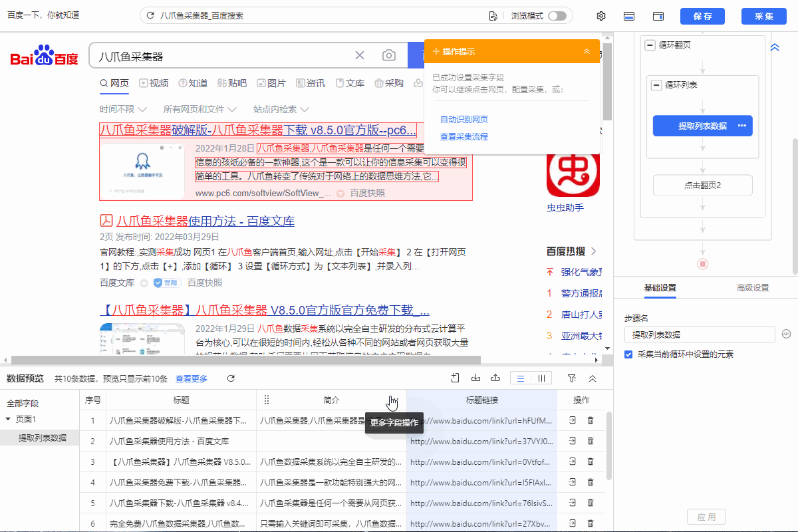Select the 点击翻页2 workflow step

[x=702, y=186]
